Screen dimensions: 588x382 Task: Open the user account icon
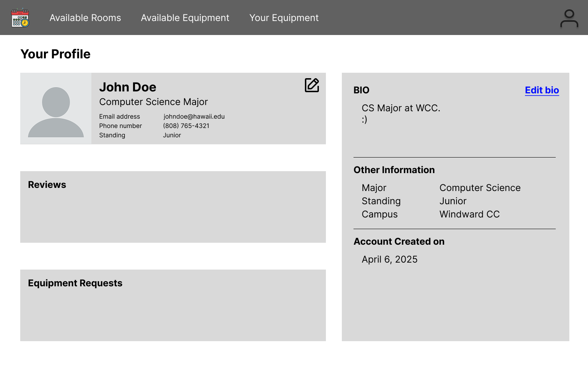569,18
